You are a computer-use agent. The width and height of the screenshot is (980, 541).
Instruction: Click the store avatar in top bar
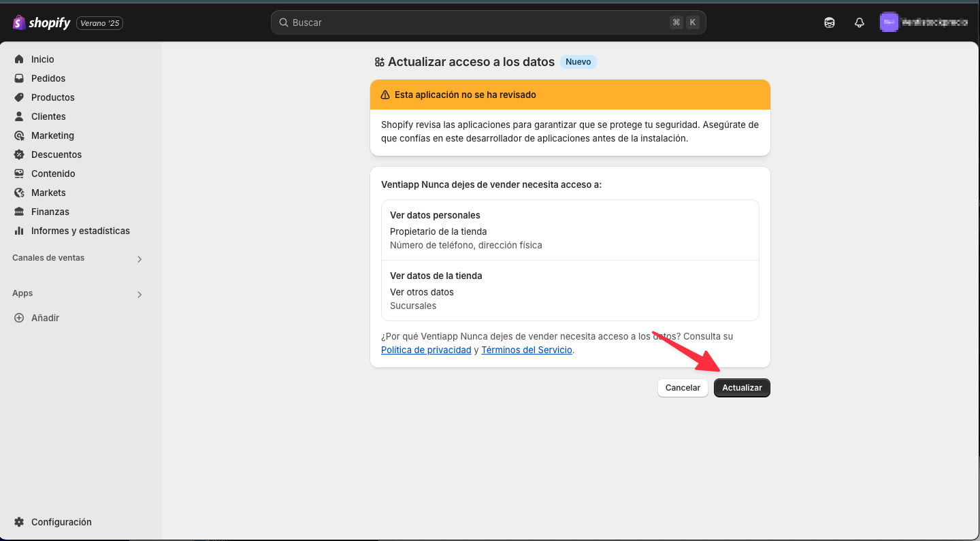(x=889, y=22)
